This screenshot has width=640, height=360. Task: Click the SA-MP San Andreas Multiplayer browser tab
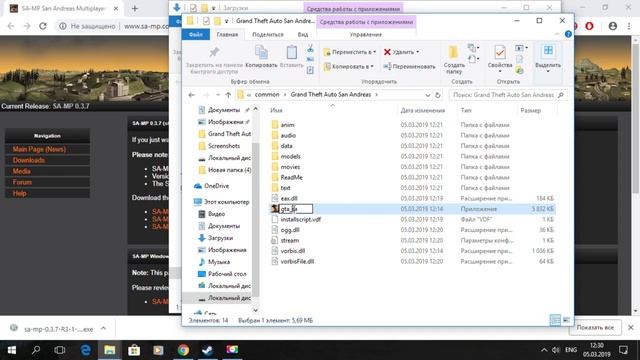tap(64, 9)
